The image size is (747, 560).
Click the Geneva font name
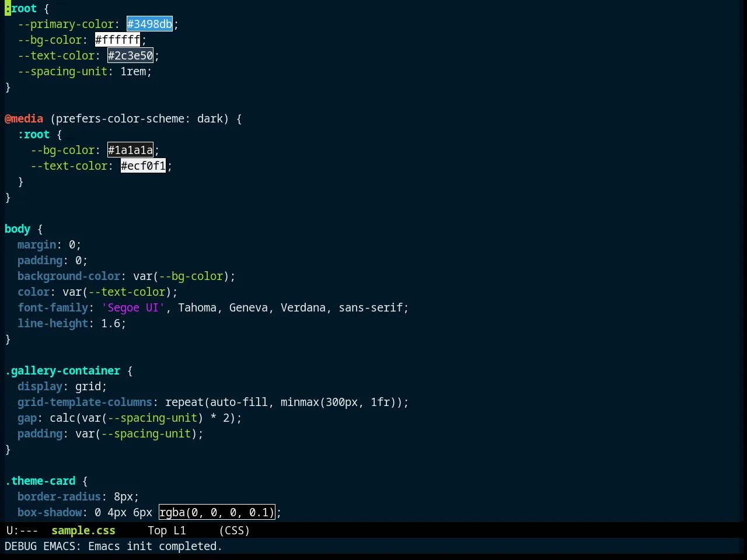[249, 307]
